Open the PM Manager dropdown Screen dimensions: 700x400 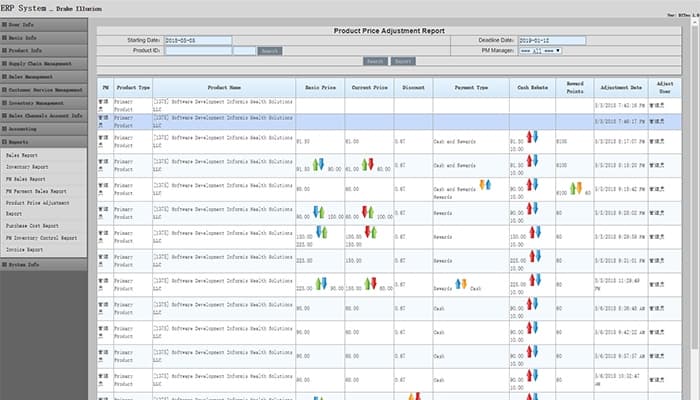point(540,51)
